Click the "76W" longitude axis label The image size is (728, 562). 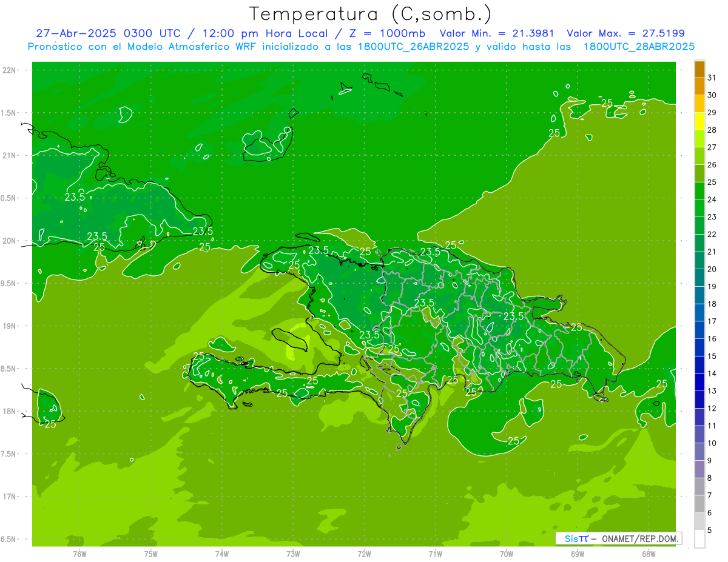(x=79, y=555)
